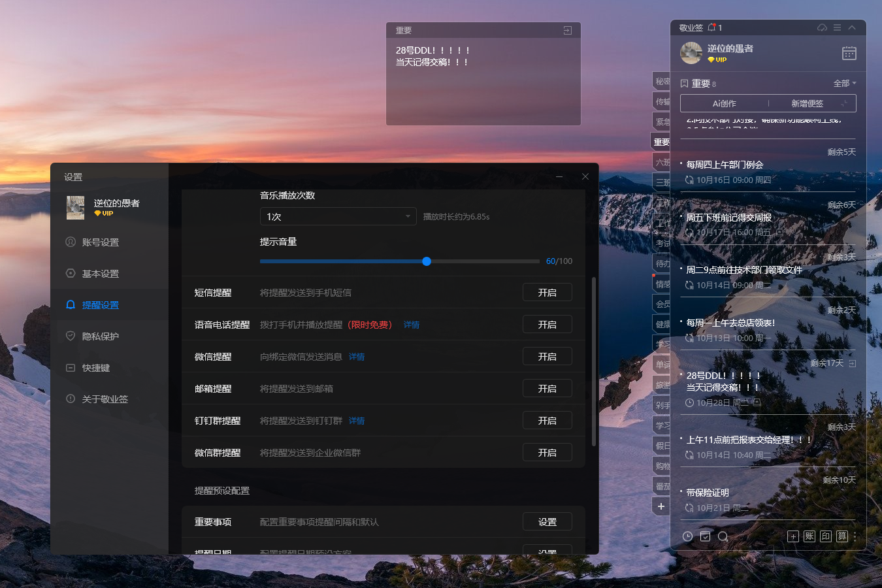
Task: Click the 新增便签 button
Action: point(808,103)
